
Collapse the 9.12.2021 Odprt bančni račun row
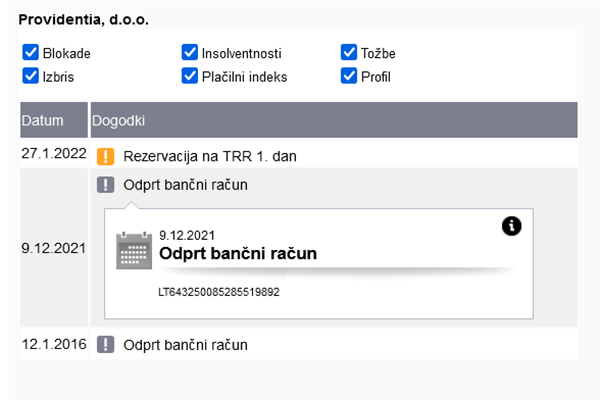(185, 185)
